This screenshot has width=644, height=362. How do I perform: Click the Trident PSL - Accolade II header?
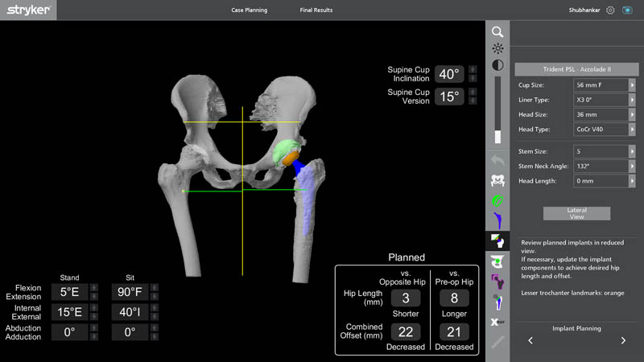click(x=576, y=69)
